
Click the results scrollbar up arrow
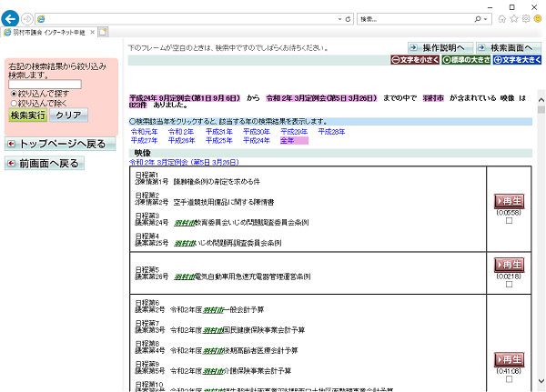point(541,100)
